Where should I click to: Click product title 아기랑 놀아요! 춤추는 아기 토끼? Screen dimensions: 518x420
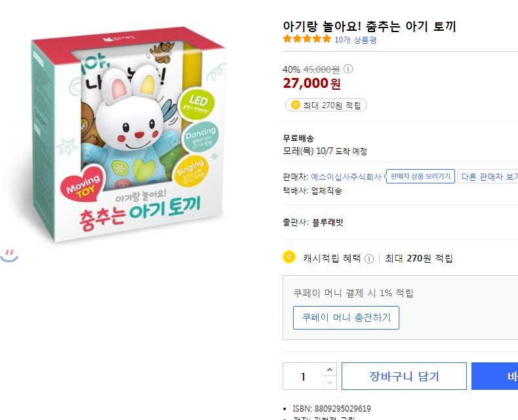click(369, 26)
